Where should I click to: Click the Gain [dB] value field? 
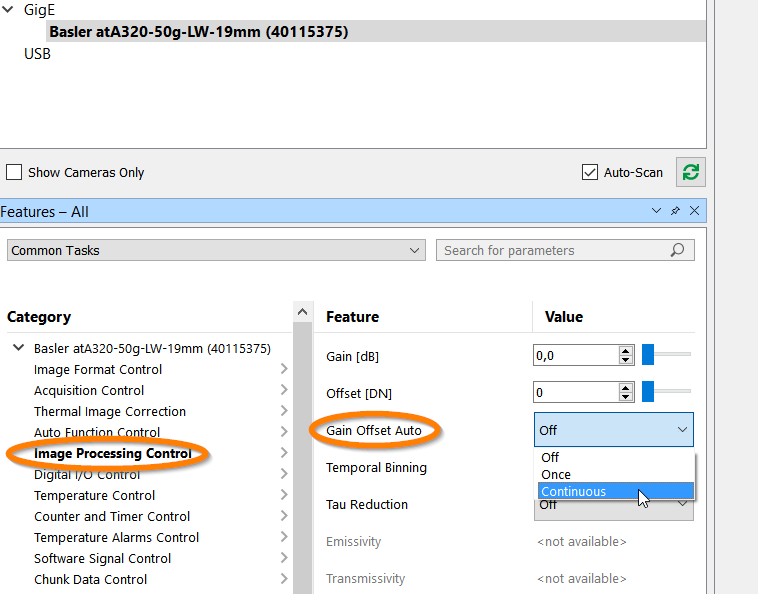click(x=576, y=355)
